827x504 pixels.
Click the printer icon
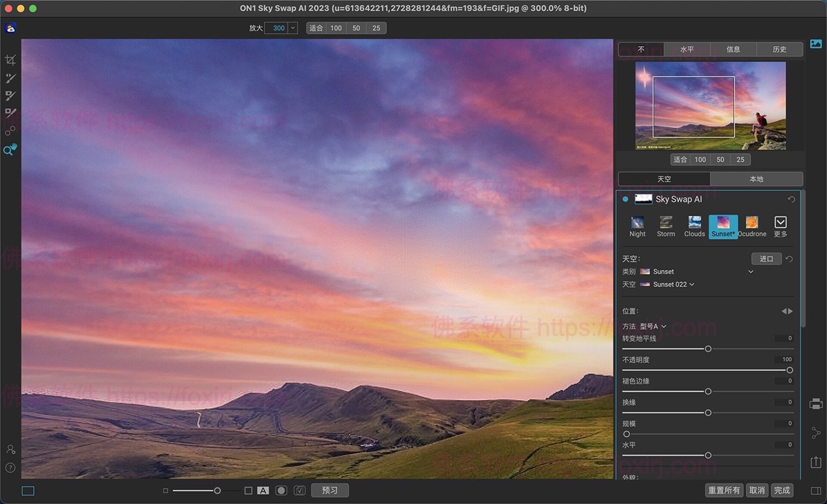point(816,403)
